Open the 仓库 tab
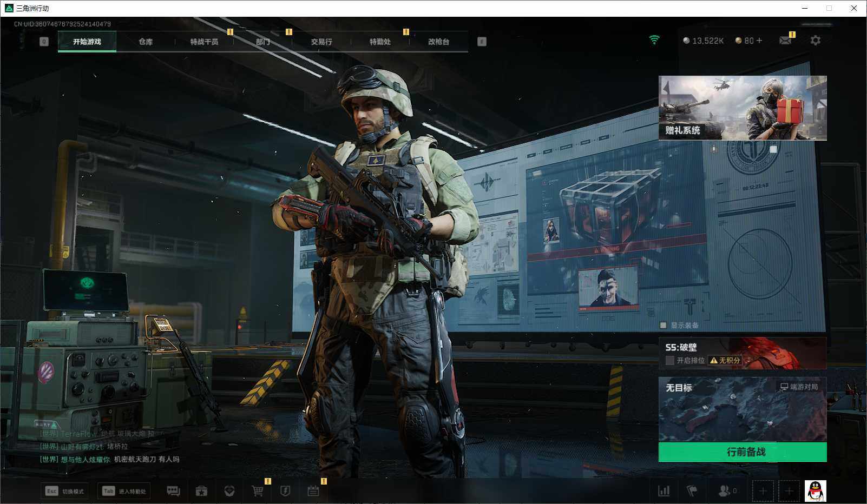This screenshot has width=867, height=504. pos(146,42)
